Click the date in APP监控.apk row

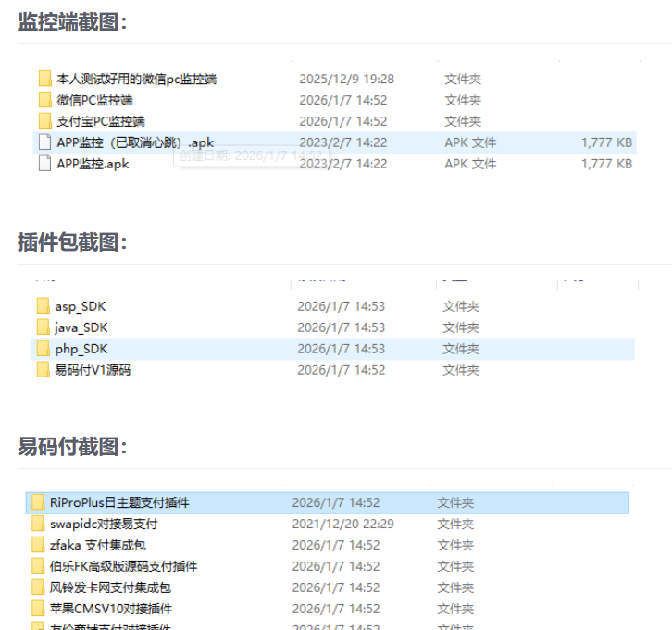click(x=342, y=164)
